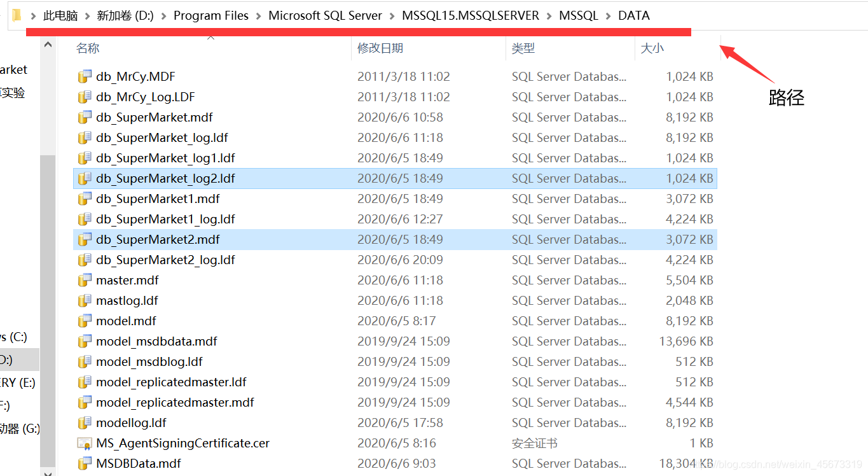
Task: Click the db_SuperMarket2_log.ldf file icon
Action: 84,260
